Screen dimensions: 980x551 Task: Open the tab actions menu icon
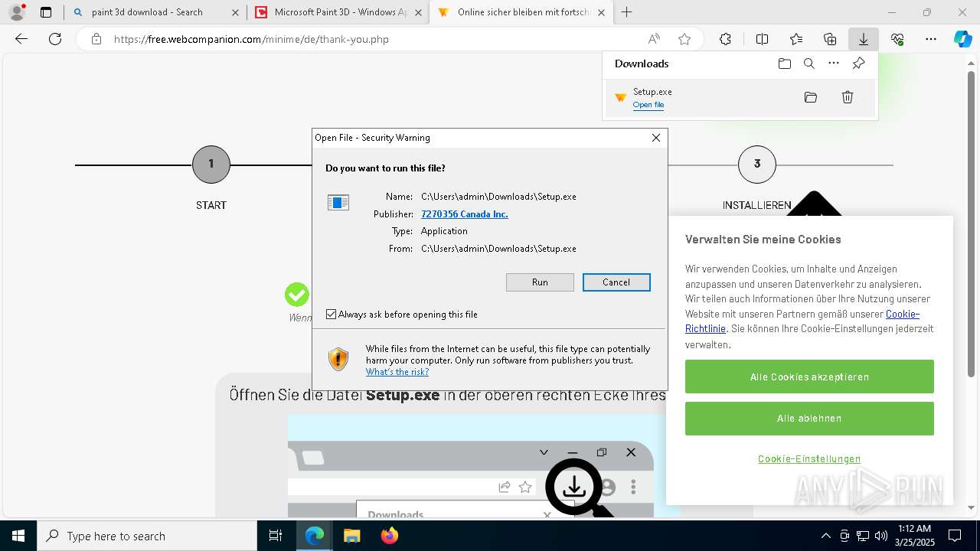46,12
